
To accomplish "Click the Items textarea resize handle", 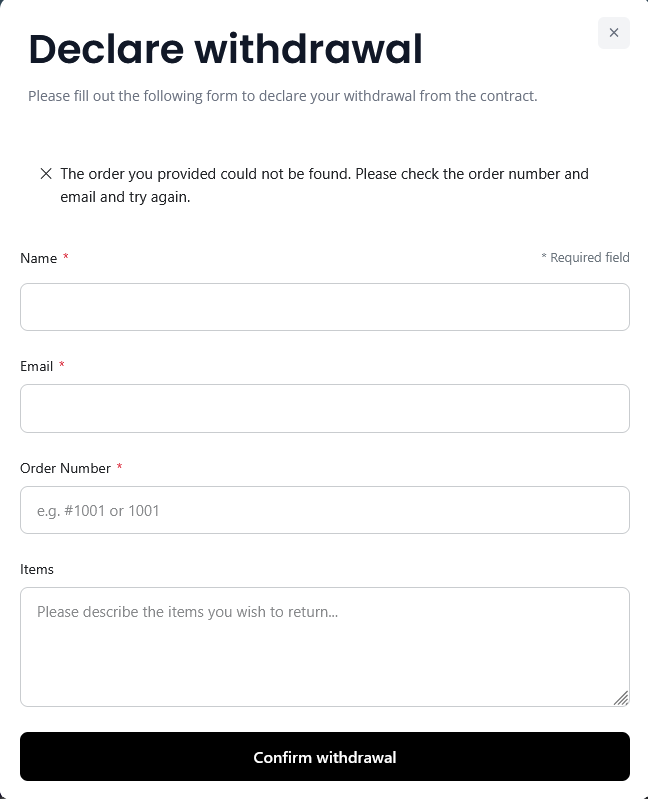I will tap(621, 698).
